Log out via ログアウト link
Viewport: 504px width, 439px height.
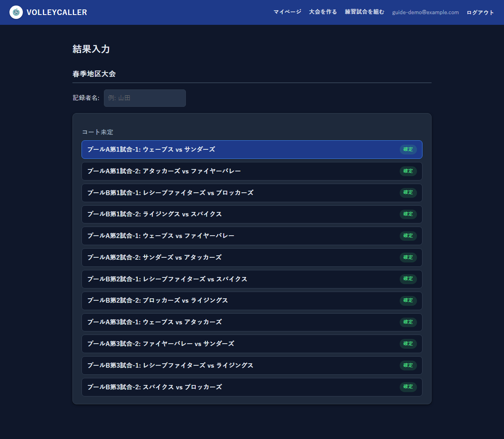point(480,12)
